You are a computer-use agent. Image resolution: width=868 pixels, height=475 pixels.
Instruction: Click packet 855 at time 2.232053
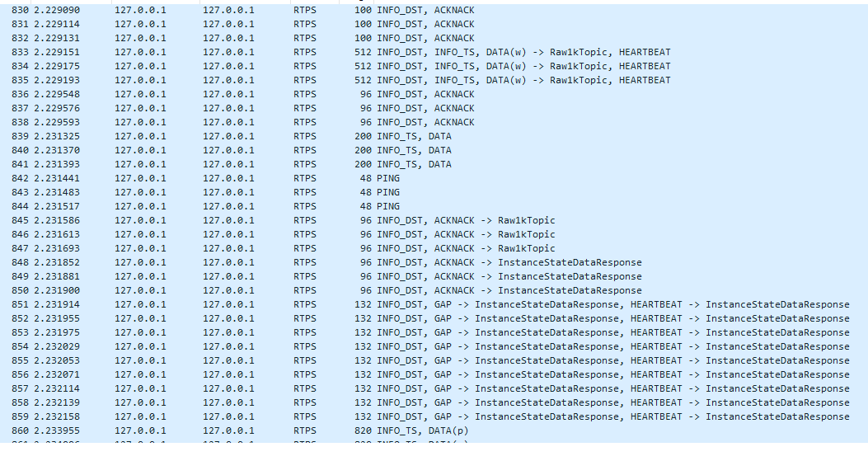point(434,361)
